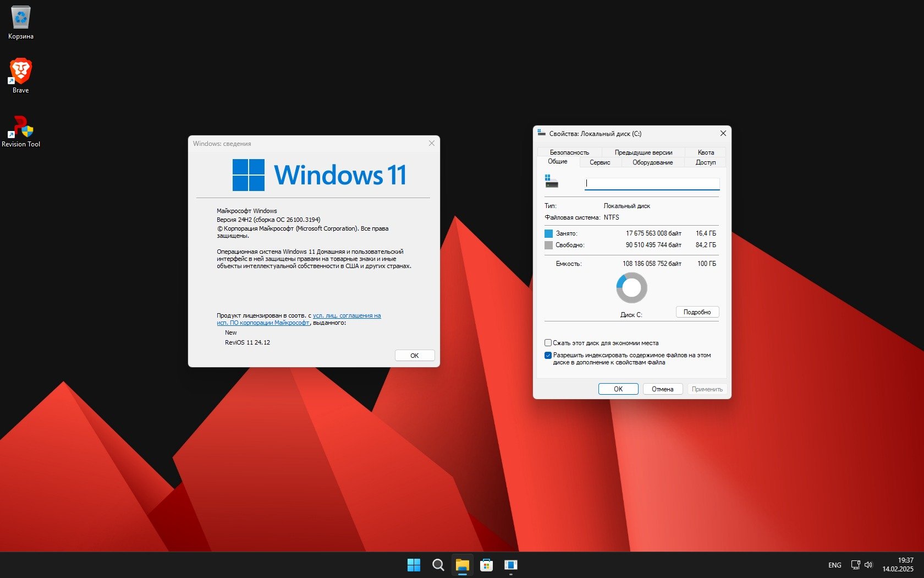Click the ENG language indicator
Image resolution: width=924 pixels, height=578 pixels.
tap(834, 565)
